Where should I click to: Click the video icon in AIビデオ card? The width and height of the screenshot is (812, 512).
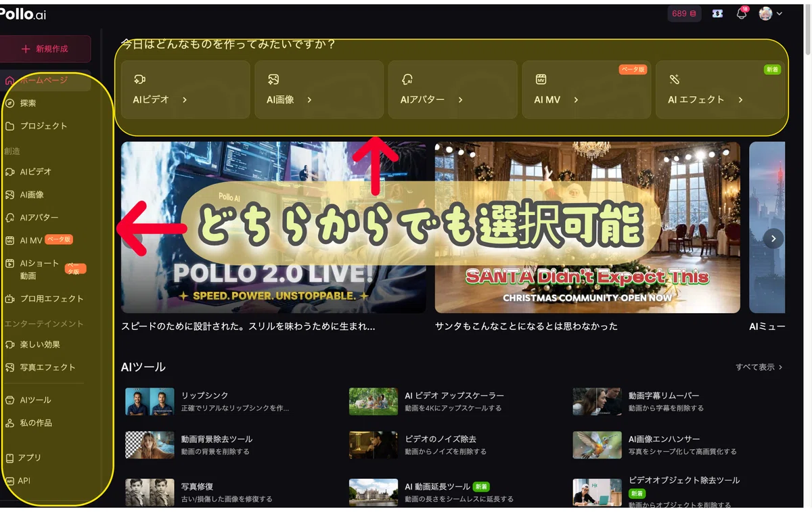pyautogui.click(x=139, y=79)
